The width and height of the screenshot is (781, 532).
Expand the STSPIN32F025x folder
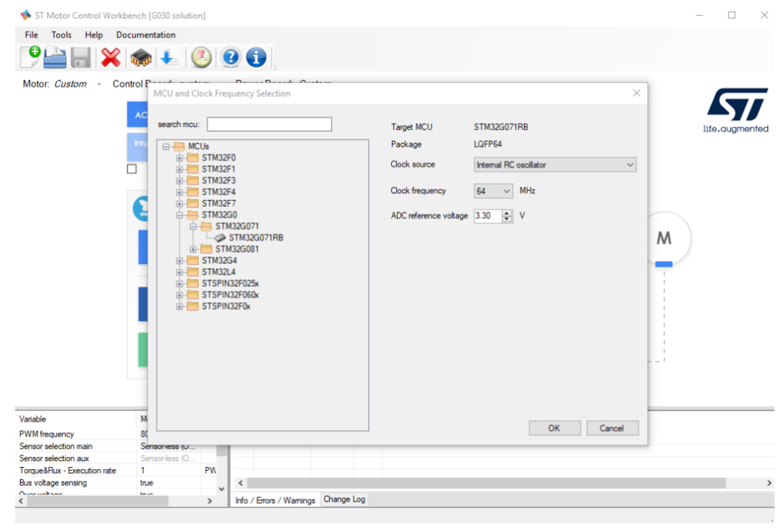pos(179,283)
